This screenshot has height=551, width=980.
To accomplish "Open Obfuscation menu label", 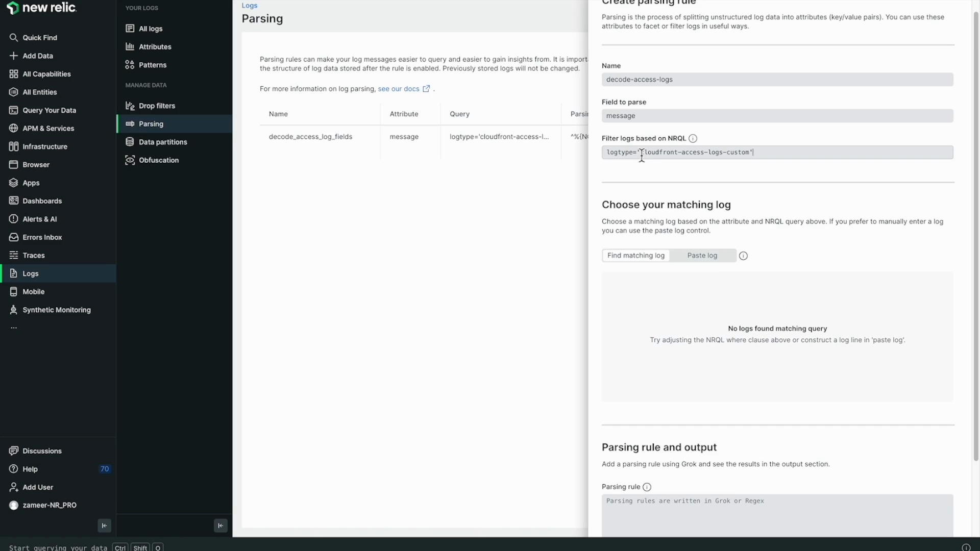I will click(x=159, y=160).
